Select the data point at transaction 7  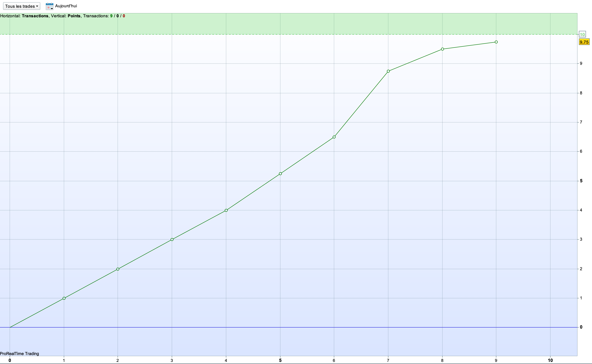click(388, 71)
